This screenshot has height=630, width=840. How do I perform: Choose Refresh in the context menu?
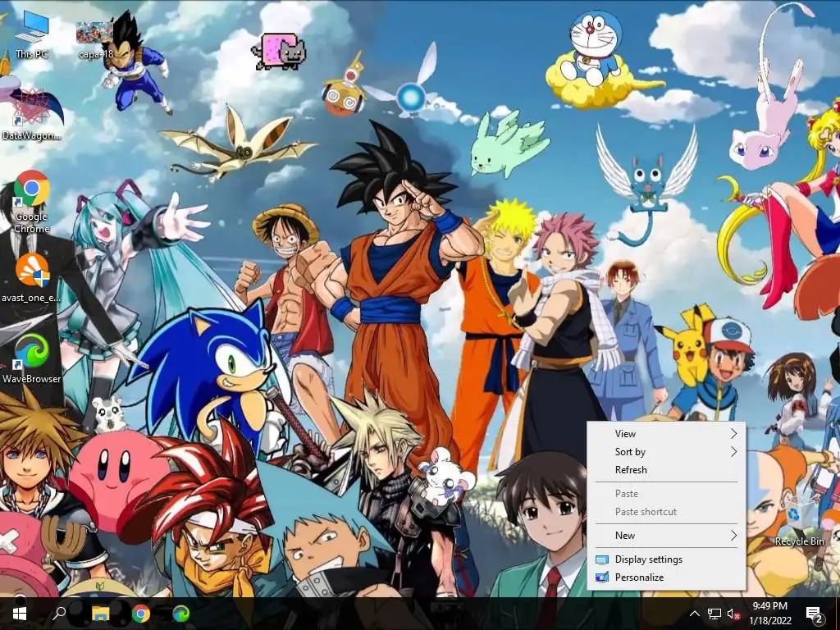point(666,470)
